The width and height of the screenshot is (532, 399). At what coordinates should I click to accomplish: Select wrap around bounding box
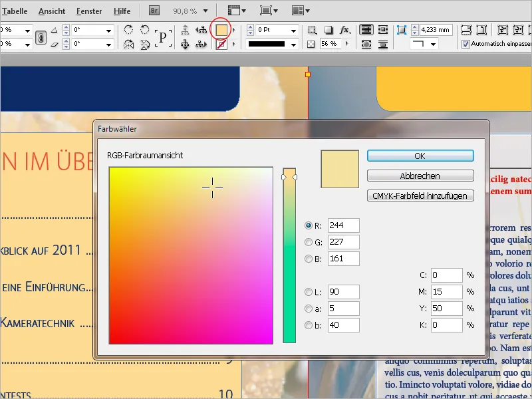click(x=383, y=30)
